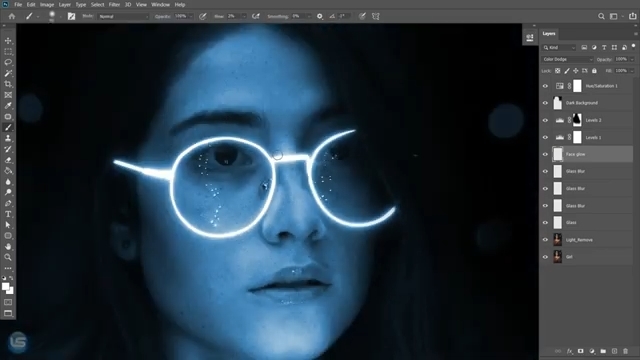The height and width of the screenshot is (360, 640).
Task: Toggle airbrush build-up mode
Action: (256, 16)
